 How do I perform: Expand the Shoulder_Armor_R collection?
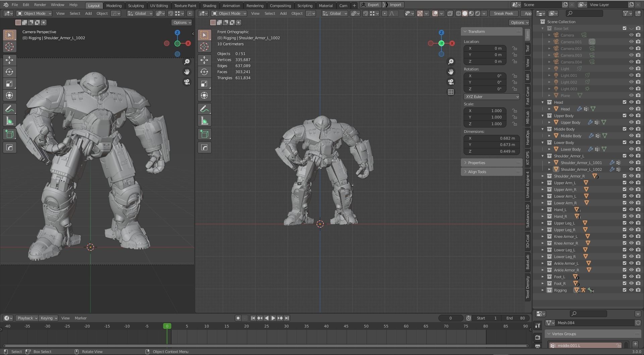tap(543, 176)
